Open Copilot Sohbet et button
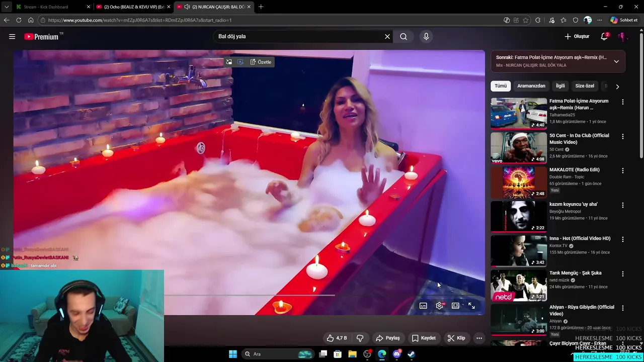Image resolution: width=644 pixels, height=362 pixels. (x=624, y=20)
